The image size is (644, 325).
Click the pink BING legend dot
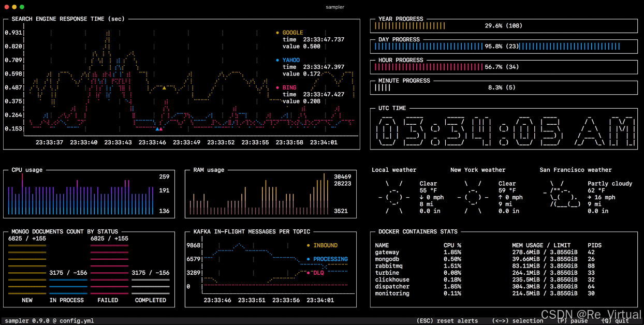277,88
